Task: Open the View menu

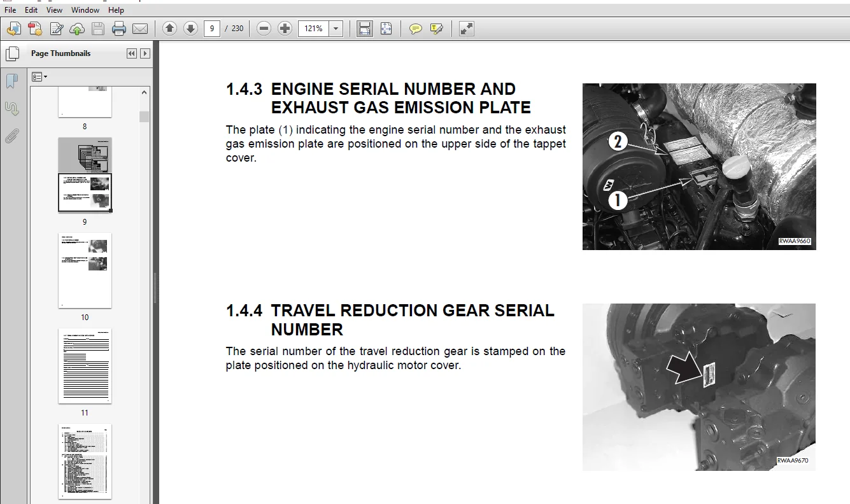Action: (55, 10)
